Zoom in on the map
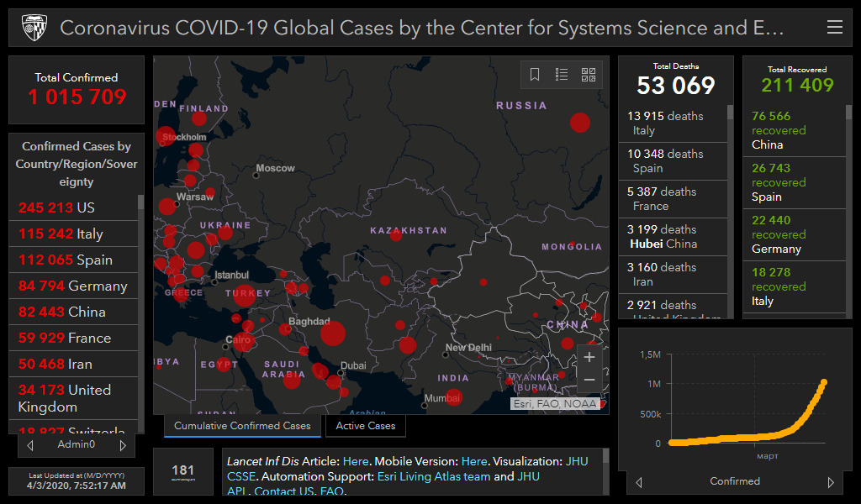This screenshot has width=861, height=504. coord(589,357)
